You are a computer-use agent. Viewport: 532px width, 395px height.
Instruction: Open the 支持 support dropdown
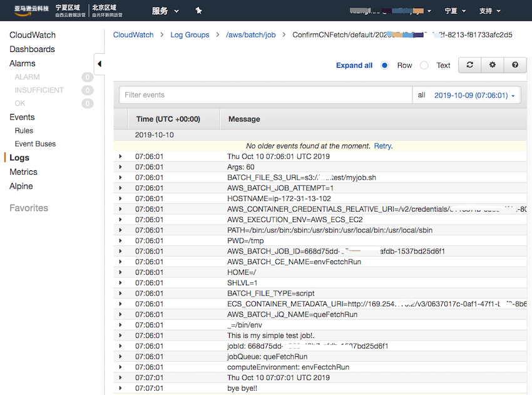click(489, 11)
